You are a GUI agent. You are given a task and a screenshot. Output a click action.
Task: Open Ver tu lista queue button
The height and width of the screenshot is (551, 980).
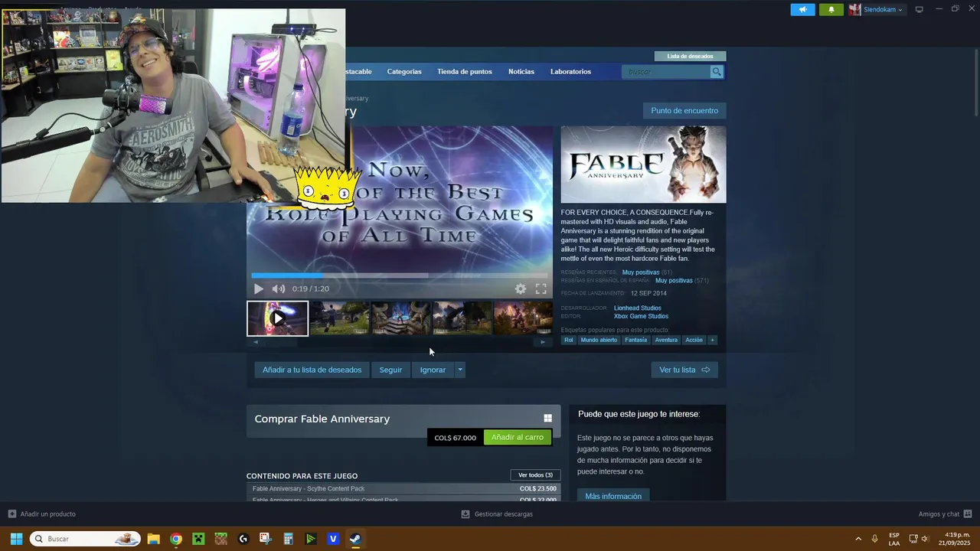coord(684,370)
